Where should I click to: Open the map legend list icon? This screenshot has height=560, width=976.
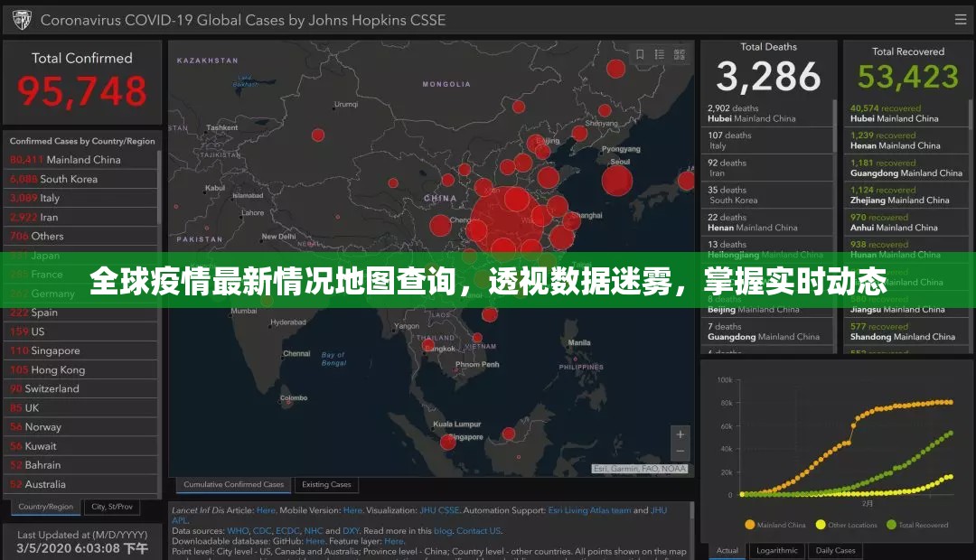(659, 55)
